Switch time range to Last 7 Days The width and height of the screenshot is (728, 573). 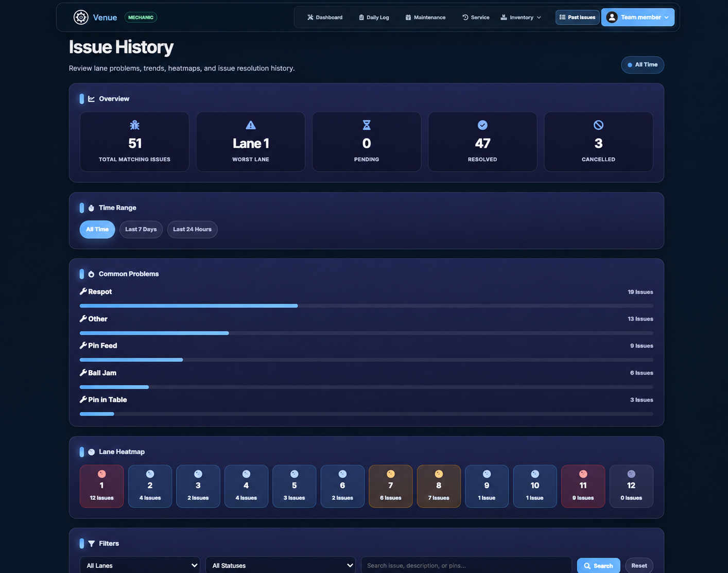[x=141, y=230]
